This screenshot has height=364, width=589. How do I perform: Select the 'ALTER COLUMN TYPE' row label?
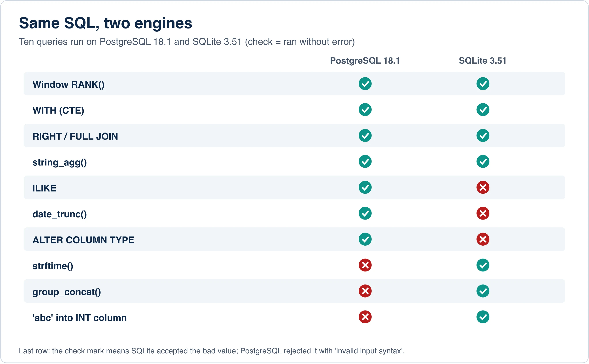(x=83, y=240)
